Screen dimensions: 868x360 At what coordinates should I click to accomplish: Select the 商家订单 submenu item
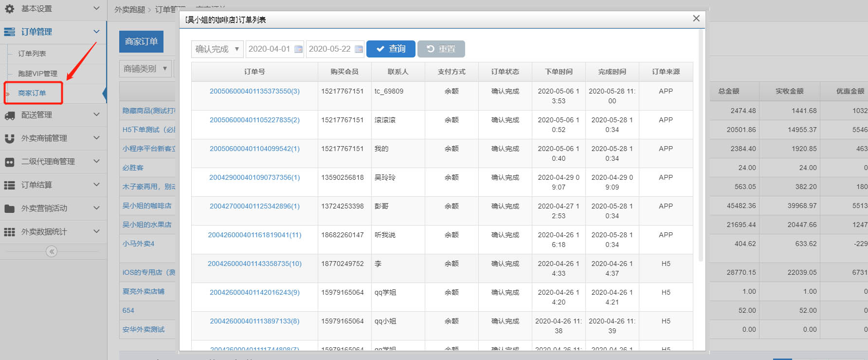click(32, 93)
